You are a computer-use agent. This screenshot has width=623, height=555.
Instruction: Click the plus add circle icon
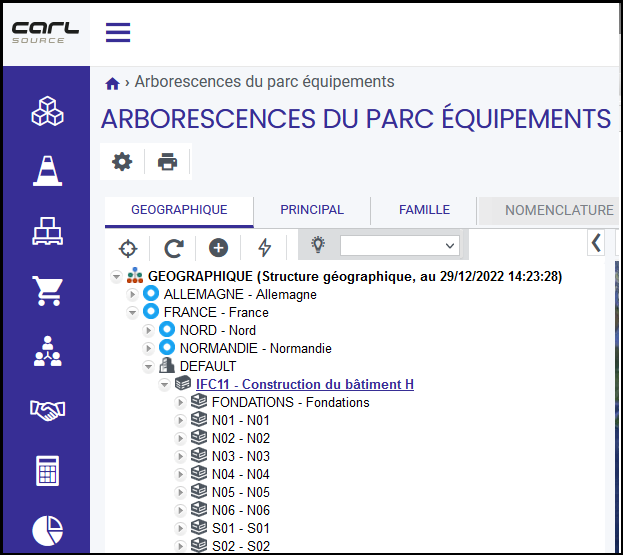(219, 248)
